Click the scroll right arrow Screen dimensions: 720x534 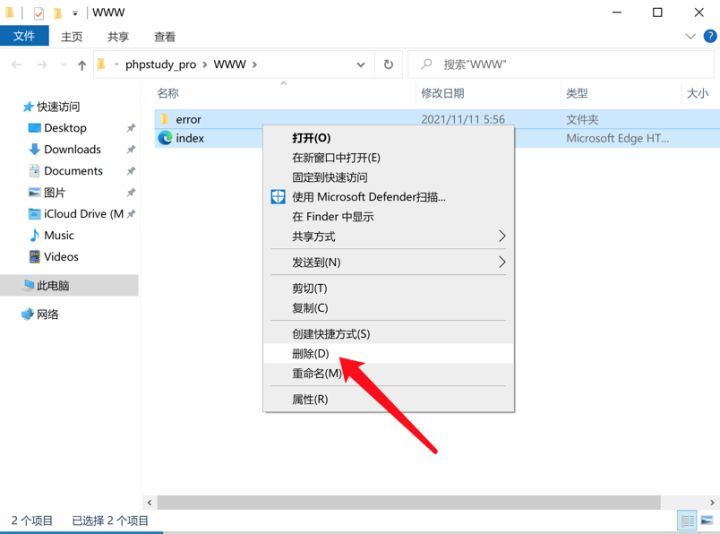click(x=712, y=502)
